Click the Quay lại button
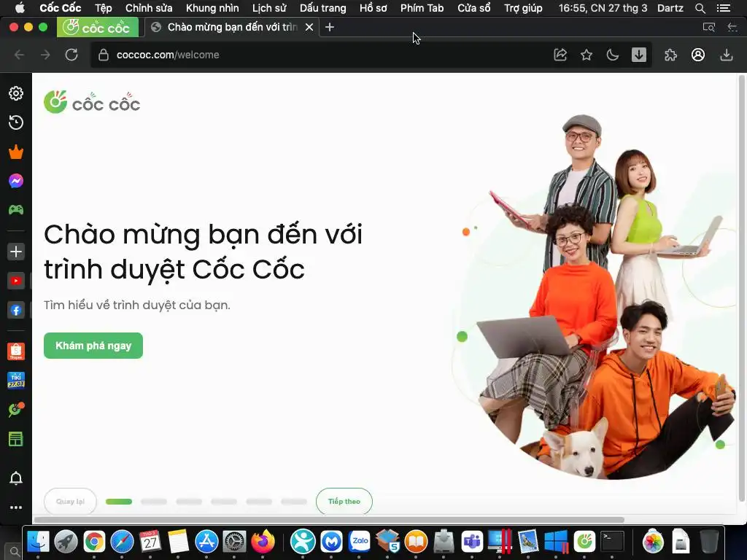This screenshot has height=560, width=747. pyautogui.click(x=70, y=502)
